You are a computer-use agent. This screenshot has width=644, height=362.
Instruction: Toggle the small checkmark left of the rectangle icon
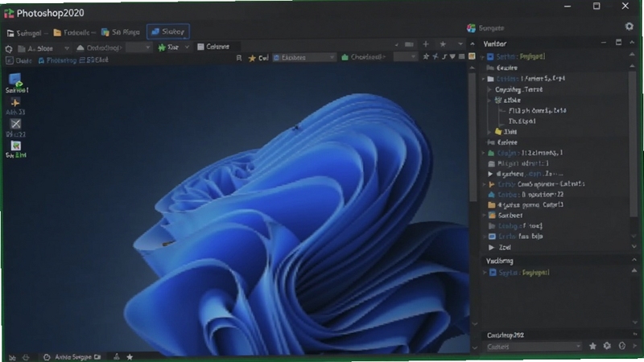396,44
